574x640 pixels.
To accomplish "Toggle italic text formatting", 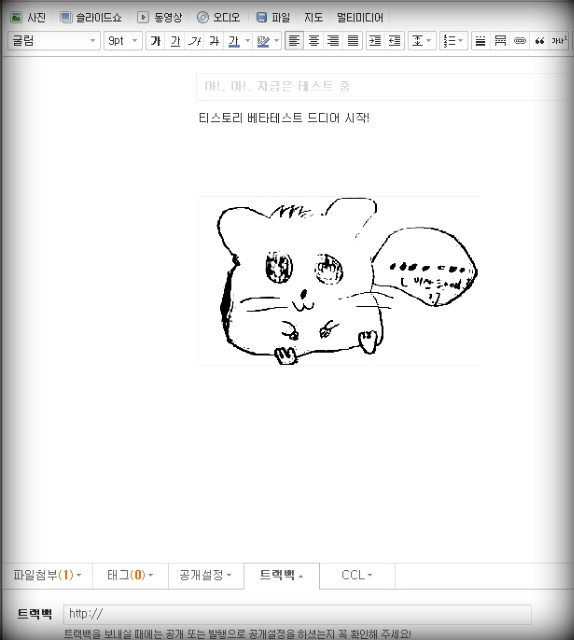I will (195, 41).
